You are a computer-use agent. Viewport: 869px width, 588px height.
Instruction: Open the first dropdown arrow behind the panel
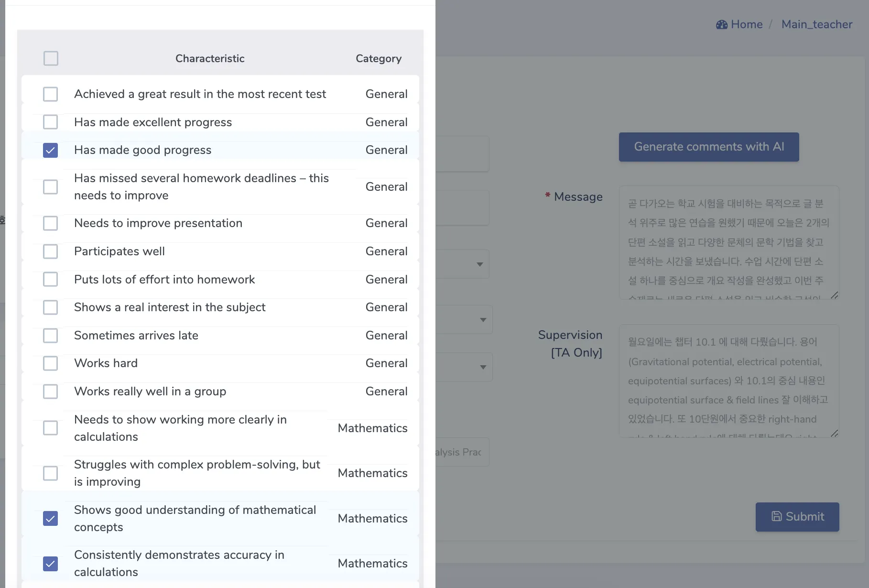tap(479, 264)
